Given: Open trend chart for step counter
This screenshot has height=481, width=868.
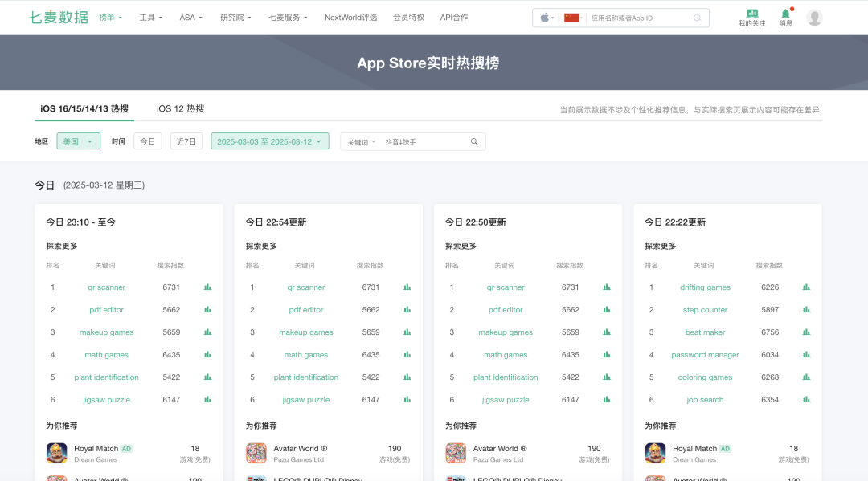Looking at the screenshot, I should 807,310.
